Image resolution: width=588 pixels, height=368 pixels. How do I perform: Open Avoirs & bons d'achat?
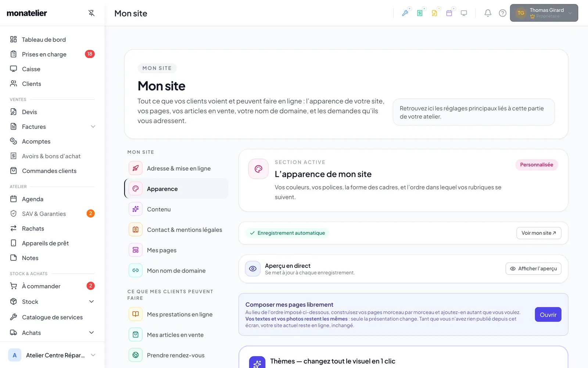pyautogui.click(x=52, y=156)
